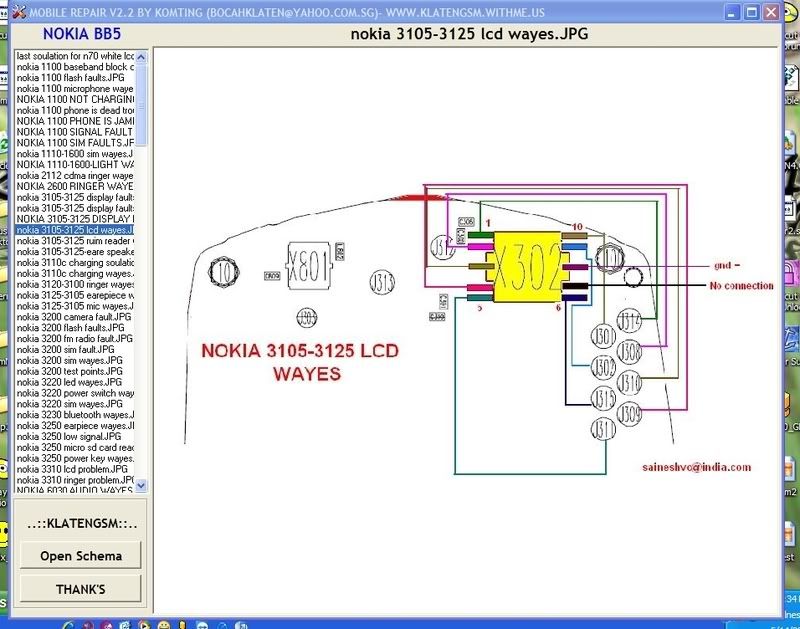Select highlighted 'nokia 3105-3125 lcd wayes' entry
Screen dimensions: 800x629
click(75, 230)
